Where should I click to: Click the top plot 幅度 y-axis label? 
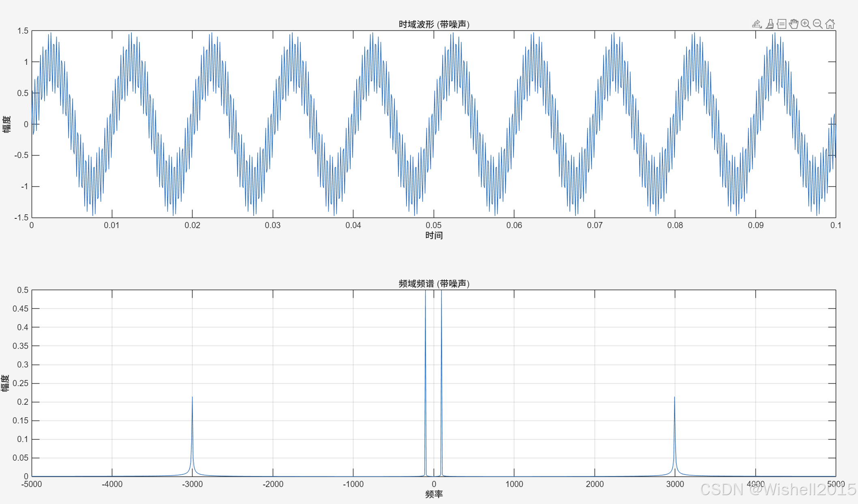7,124
